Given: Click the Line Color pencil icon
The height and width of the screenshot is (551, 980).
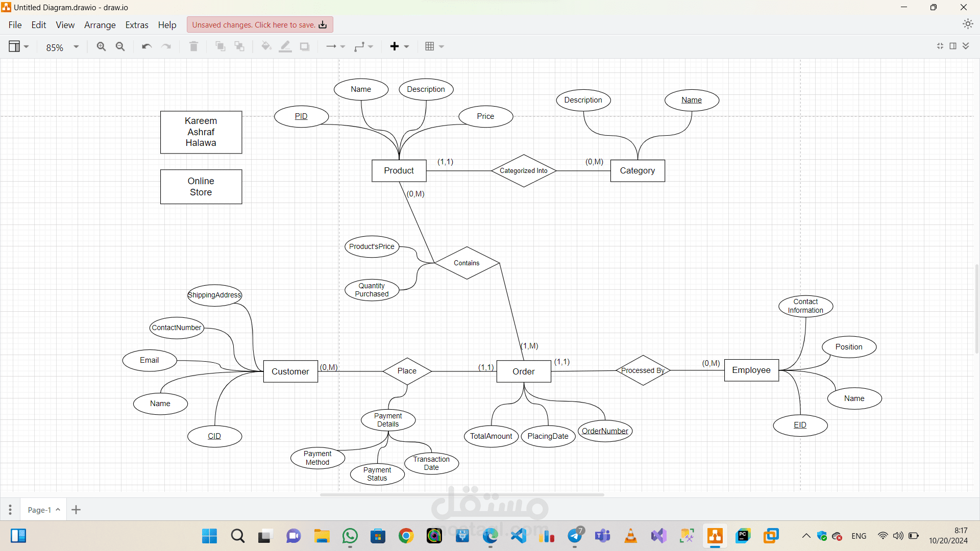Looking at the screenshot, I should pos(285,46).
